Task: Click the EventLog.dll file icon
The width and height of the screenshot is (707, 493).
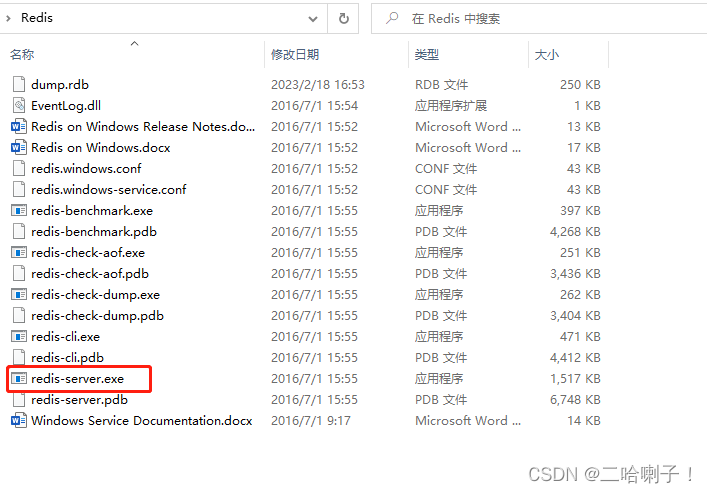Action: click(18, 106)
